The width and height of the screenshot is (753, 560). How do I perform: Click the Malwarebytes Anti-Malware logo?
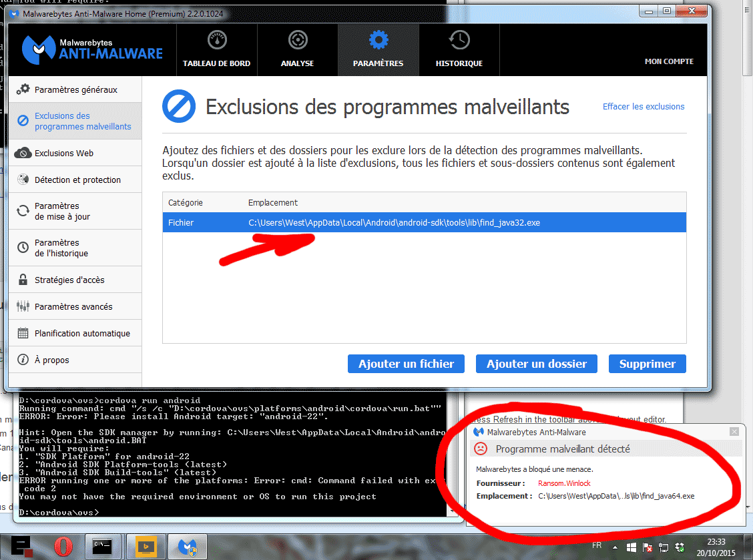click(x=92, y=50)
